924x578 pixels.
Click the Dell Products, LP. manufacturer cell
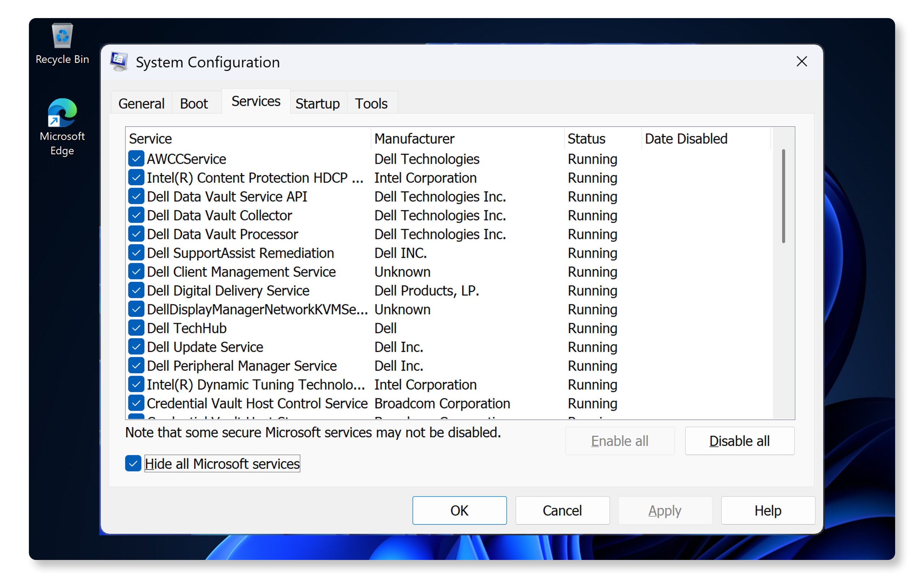(427, 291)
